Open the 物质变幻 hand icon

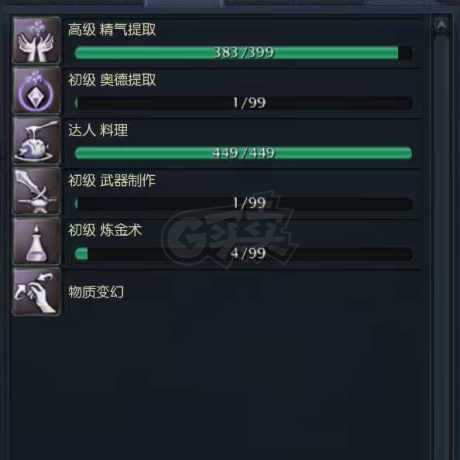36,292
